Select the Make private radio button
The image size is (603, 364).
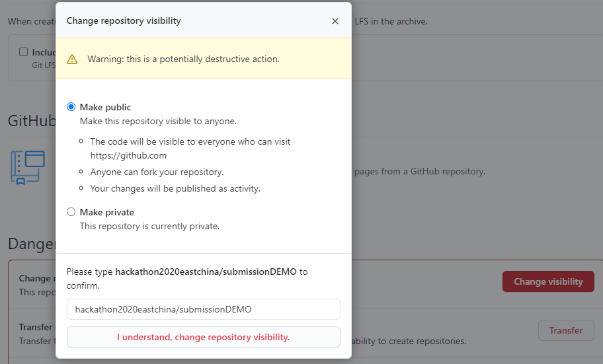pos(71,212)
